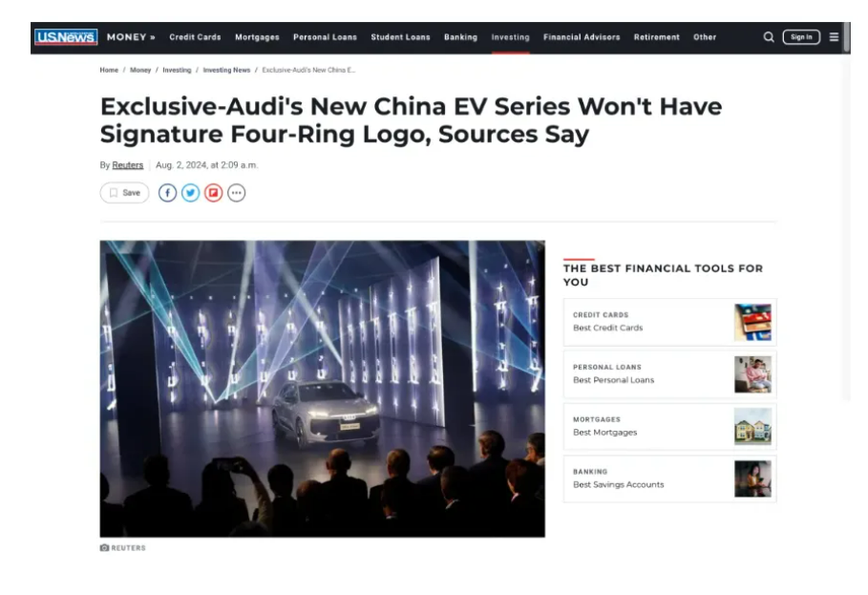Open the Best Savings Accounts card
The width and height of the screenshot is (868, 595).
(669, 478)
